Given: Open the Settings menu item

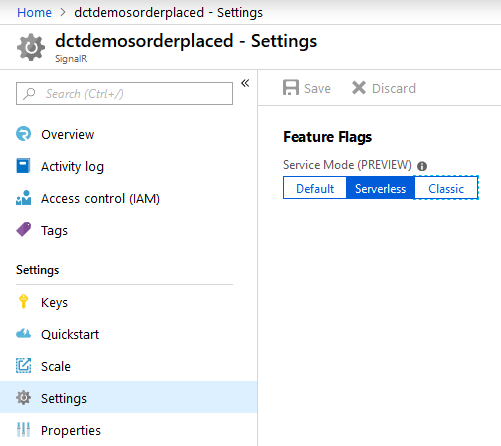Looking at the screenshot, I should pyautogui.click(x=128, y=398).
